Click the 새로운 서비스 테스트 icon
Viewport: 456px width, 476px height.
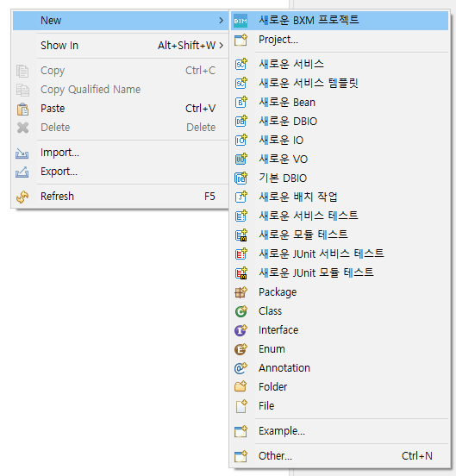point(240,216)
